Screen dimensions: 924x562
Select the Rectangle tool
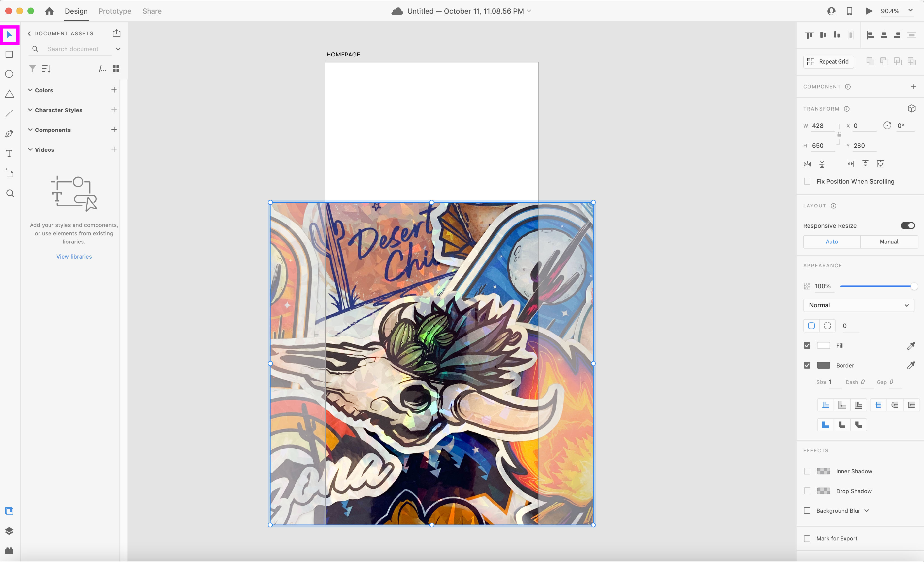[9, 54]
